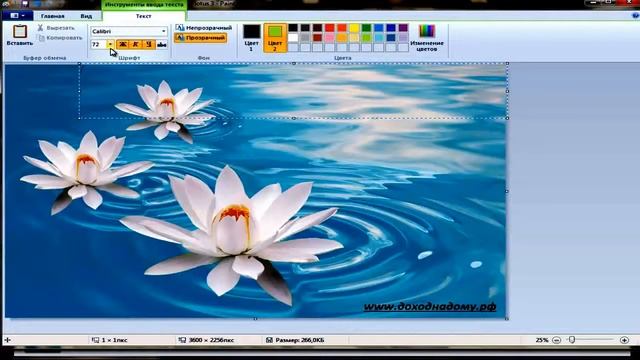Pick the brown swatch in second row
This screenshot has height=360, width=640.
318,38
